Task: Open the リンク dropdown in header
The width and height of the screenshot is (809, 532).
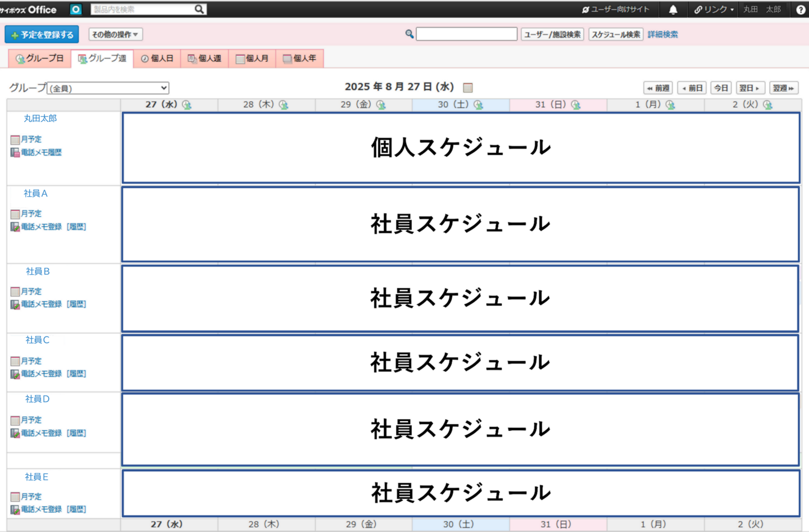Action: pos(714,10)
